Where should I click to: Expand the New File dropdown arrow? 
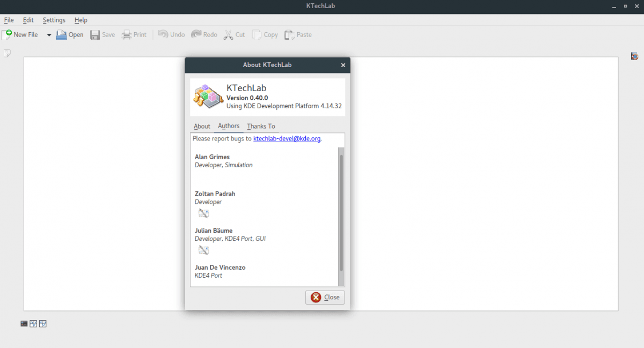pos(49,35)
